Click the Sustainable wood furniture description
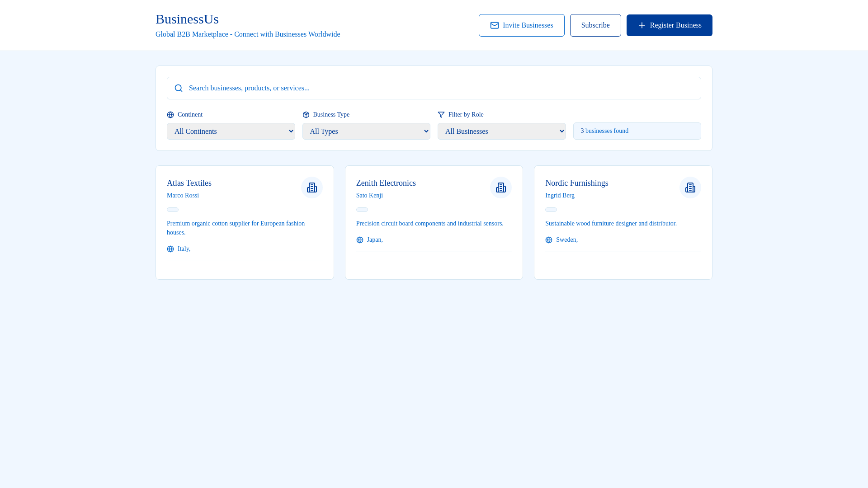This screenshot has height=488, width=868. (611, 224)
